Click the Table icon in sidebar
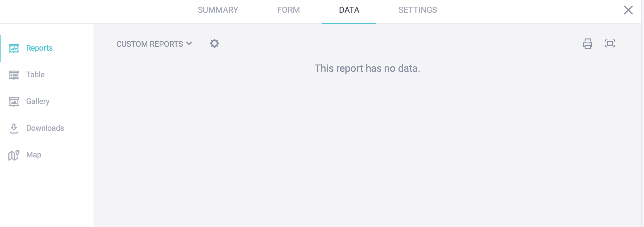The image size is (644, 227). pyautogui.click(x=14, y=75)
